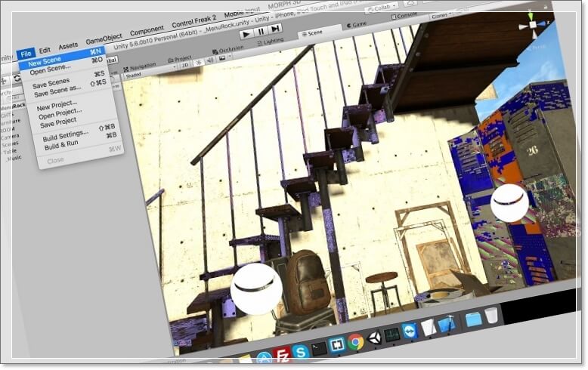Open Unity icon in the Dock
The image size is (588, 370).
[374, 338]
